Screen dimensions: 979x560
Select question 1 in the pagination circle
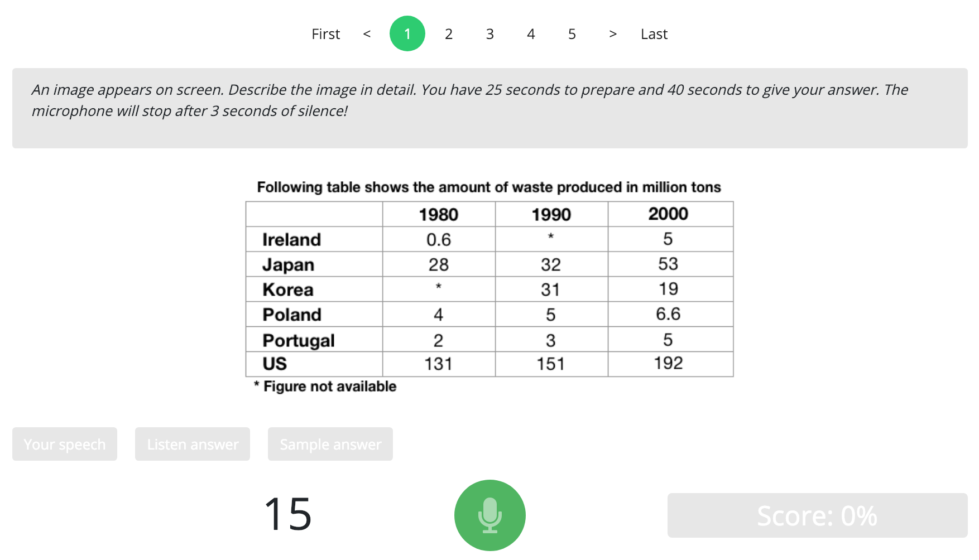407,33
